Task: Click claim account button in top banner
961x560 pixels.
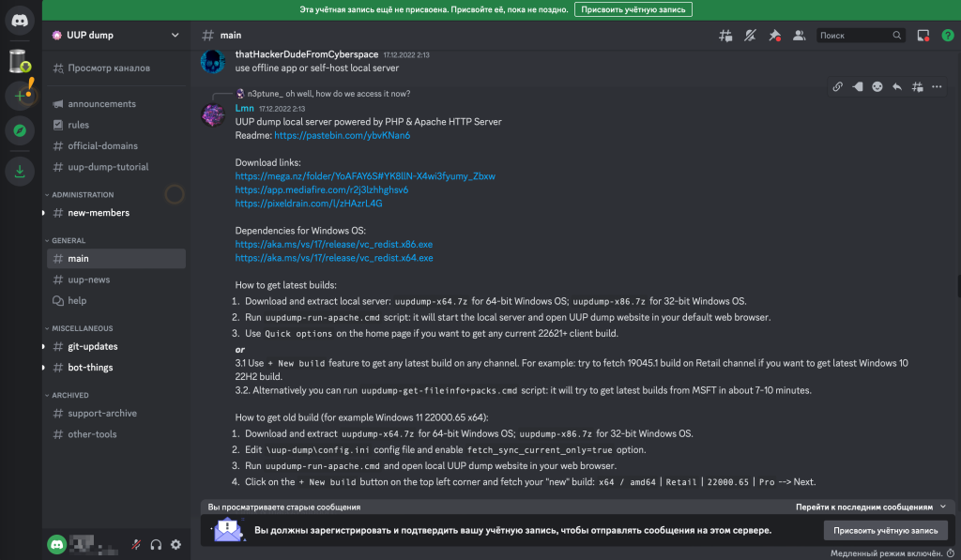Action: (633, 9)
